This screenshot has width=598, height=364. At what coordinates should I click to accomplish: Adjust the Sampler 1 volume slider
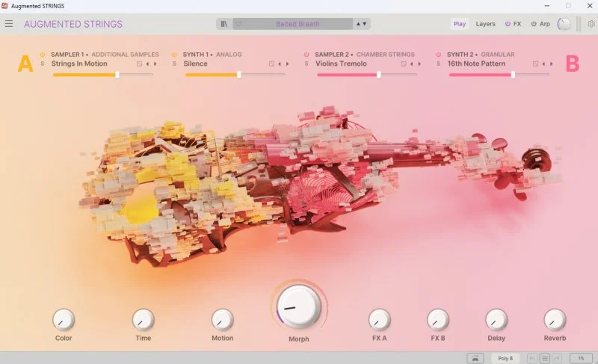point(103,75)
